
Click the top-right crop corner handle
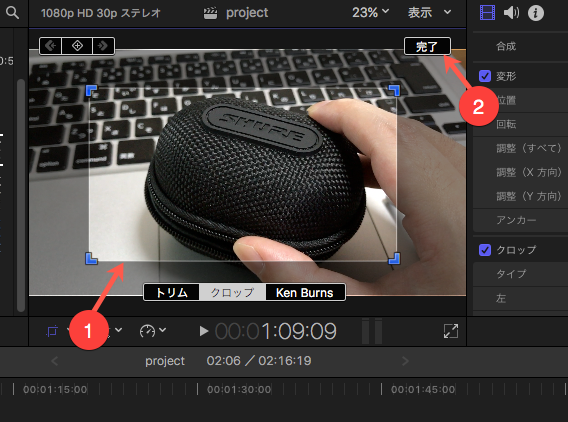pos(394,91)
